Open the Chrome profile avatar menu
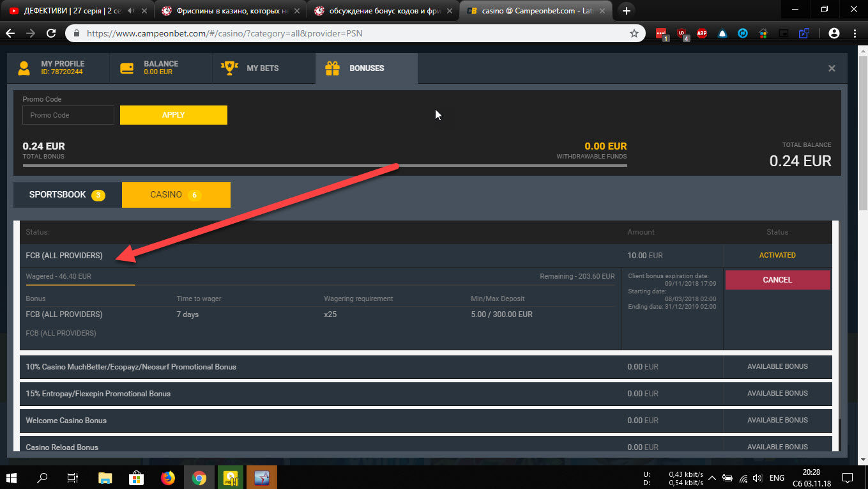Image resolution: width=868 pixels, height=489 pixels. click(x=834, y=33)
